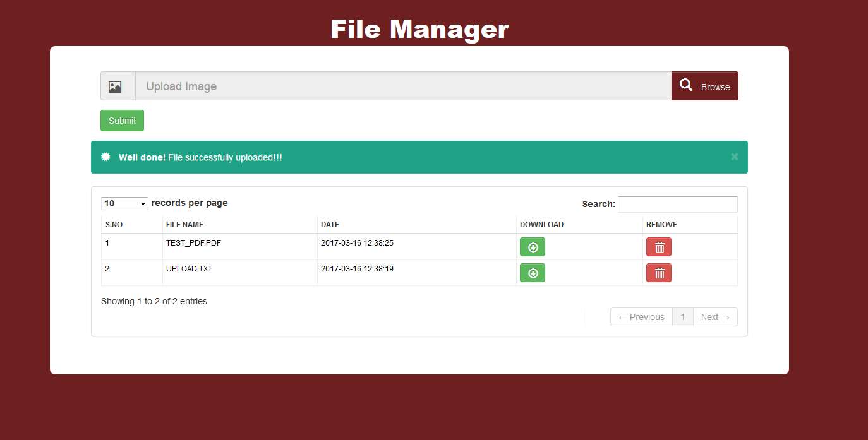This screenshot has height=440, width=868.
Task: Sort the table by FILE NAME column
Action: pyautogui.click(x=184, y=224)
